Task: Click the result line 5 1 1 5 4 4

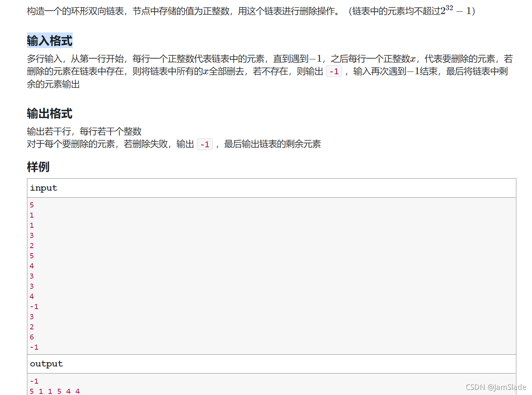Action: [x=55, y=391]
